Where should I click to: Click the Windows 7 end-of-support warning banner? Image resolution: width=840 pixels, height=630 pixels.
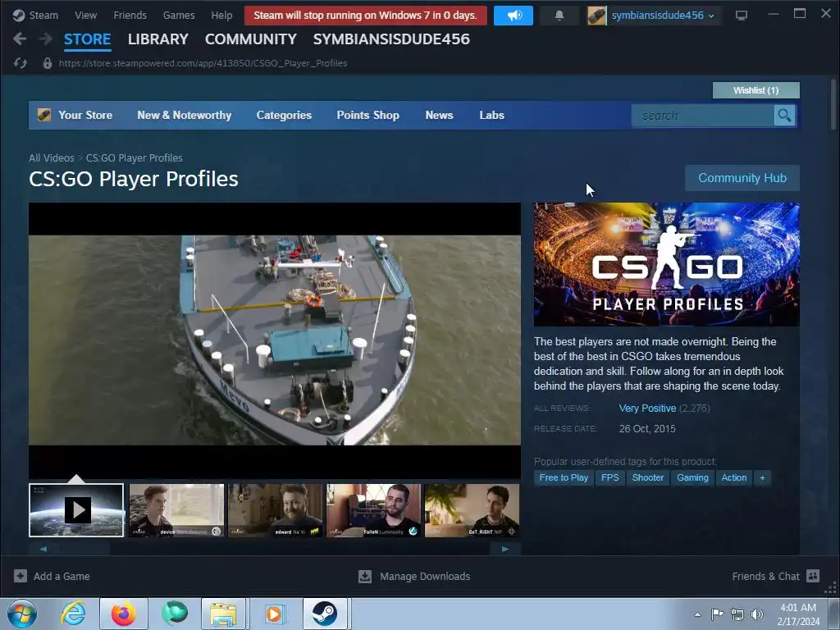(x=365, y=16)
